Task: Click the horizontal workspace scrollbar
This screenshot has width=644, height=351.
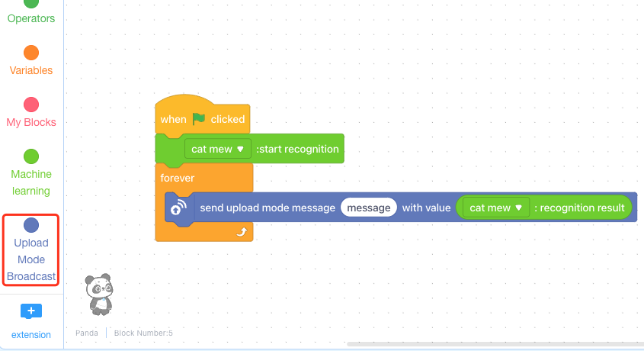Action: 495,344
